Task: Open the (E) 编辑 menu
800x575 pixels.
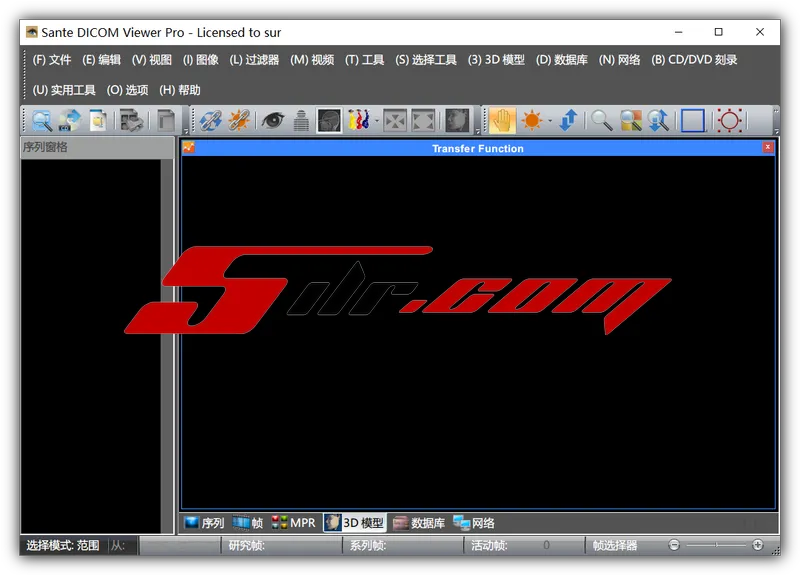Action: click(102, 60)
